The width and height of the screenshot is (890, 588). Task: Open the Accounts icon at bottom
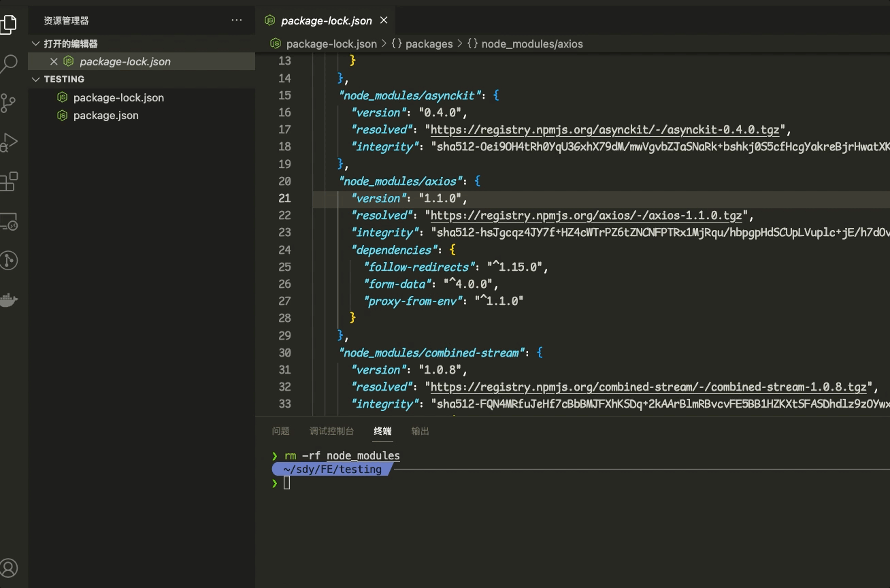(x=8, y=568)
